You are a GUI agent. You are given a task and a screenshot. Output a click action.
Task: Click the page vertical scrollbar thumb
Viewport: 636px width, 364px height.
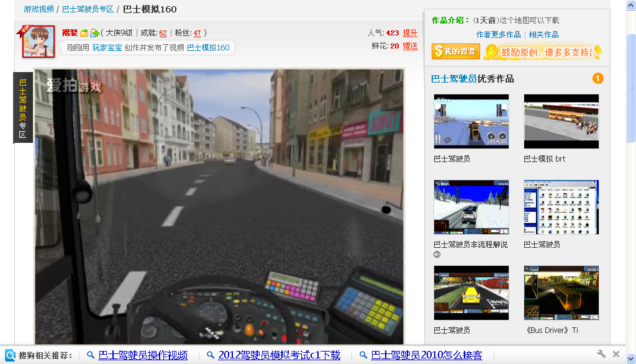pos(631,88)
